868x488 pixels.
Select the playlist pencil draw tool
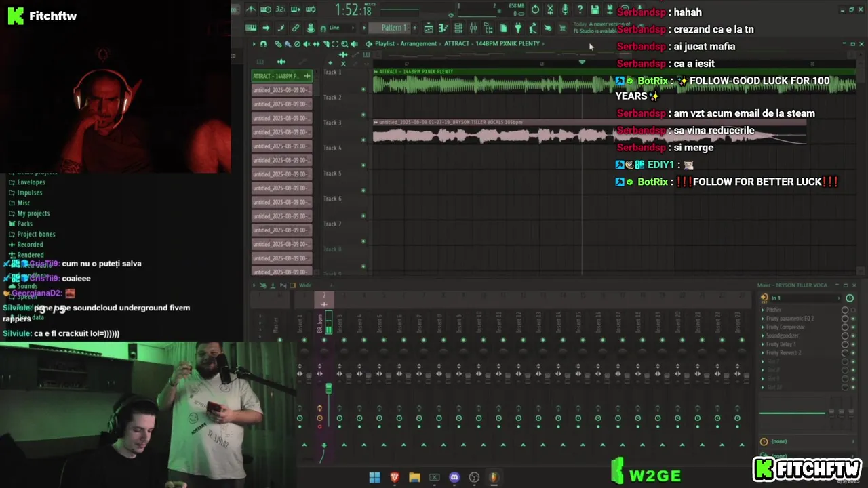(x=278, y=44)
